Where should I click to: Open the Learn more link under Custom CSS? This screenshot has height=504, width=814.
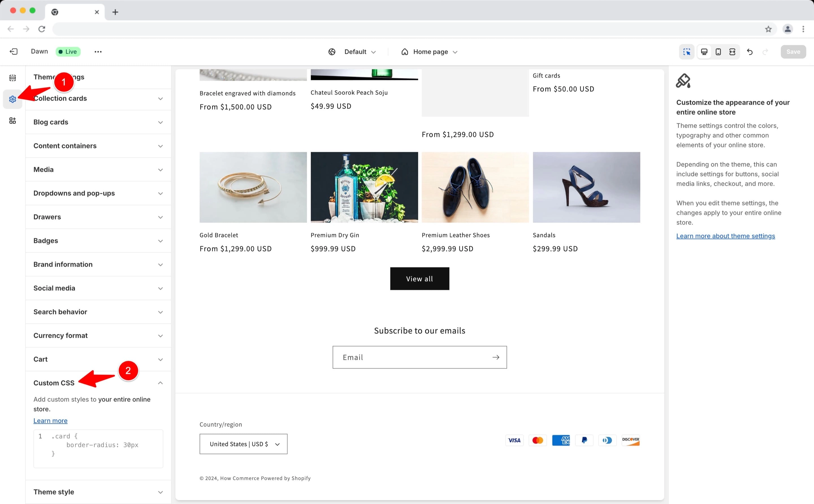(x=50, y=420)
